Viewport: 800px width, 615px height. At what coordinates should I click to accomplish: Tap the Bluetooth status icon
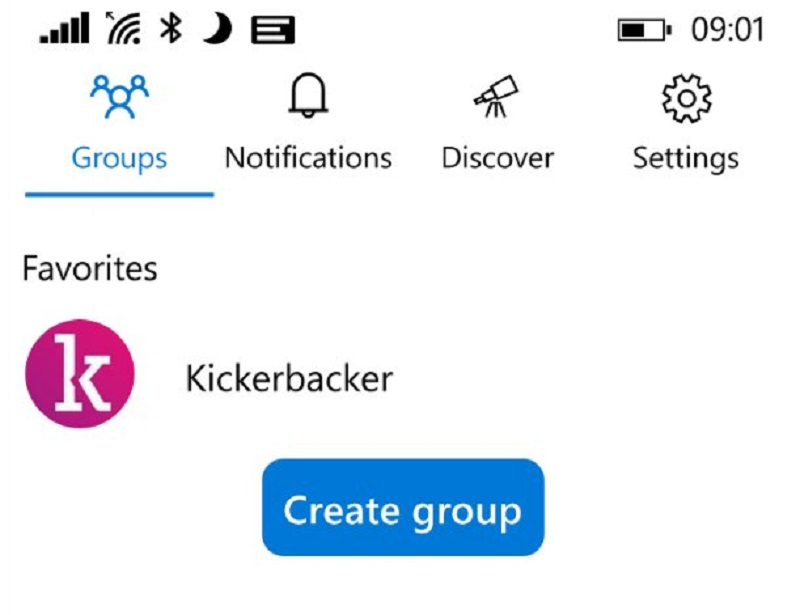click(x=171, y=29)
